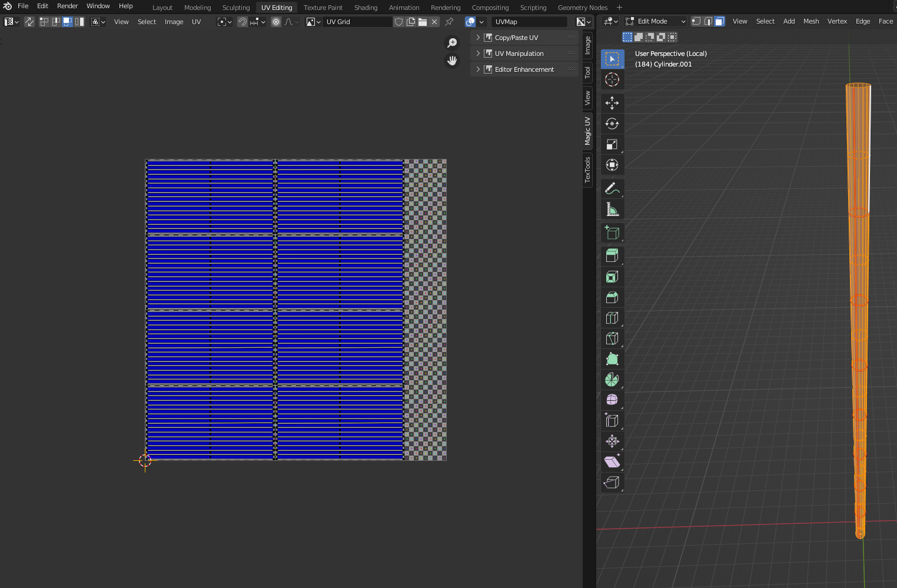Toggle UV sync selection
Viewport: 897px width, 588px height.
pos(29,22)
